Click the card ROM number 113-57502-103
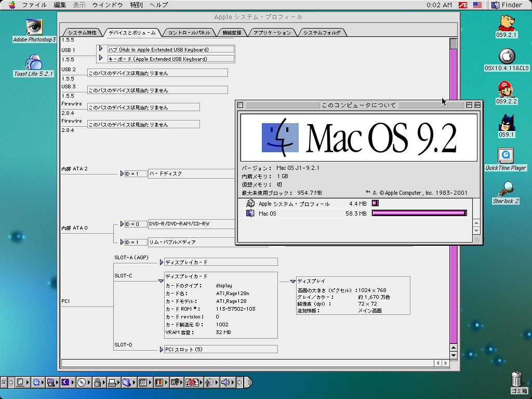 pyautogui.click(x=235, y=309)
